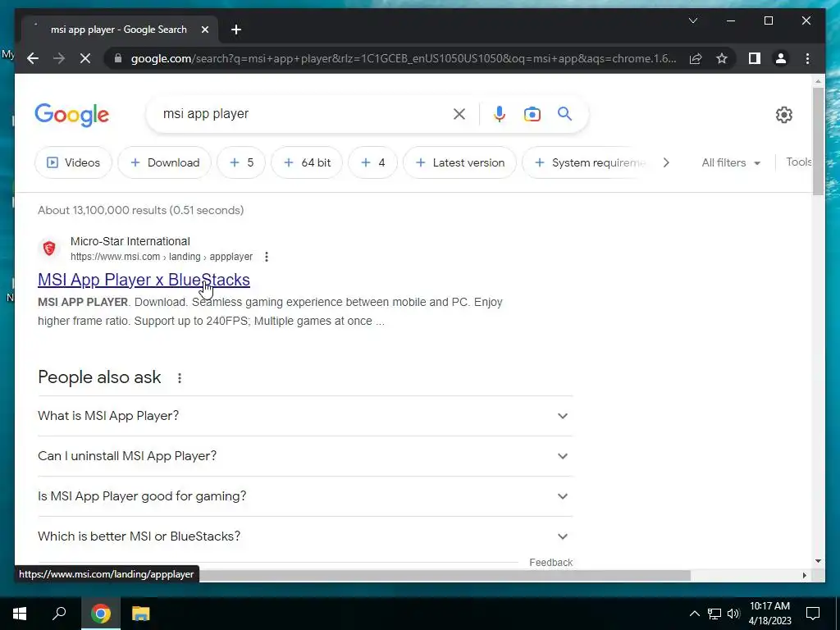The width and height of the screenshot is (840, 630).
Task: Add the '64 bit' filter chip
Action: (307, 162)
